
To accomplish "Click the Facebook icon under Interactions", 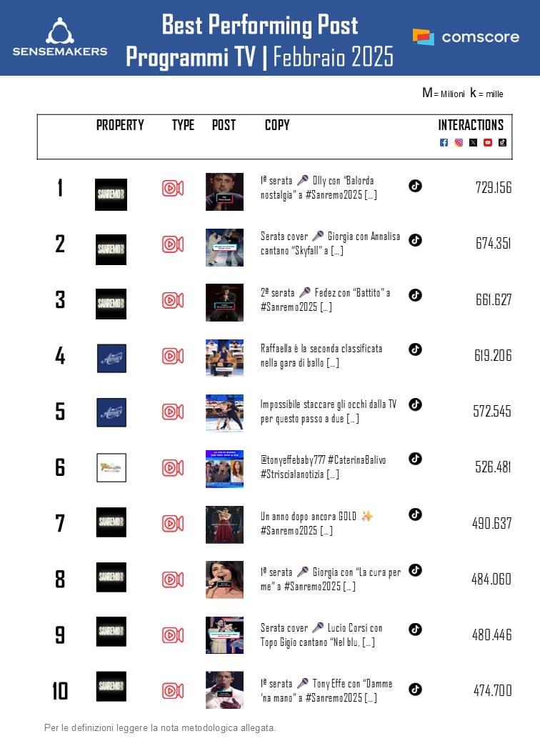I will click(444, 142).
